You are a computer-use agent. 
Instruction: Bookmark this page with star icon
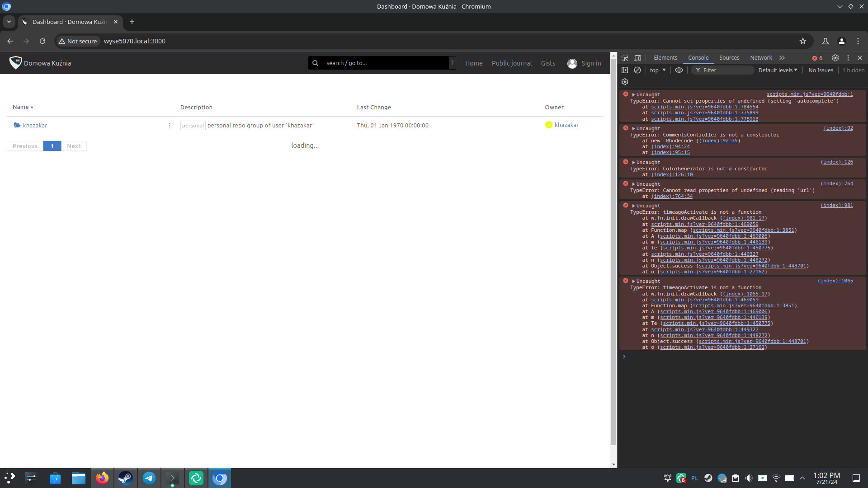tap(803, 41)
